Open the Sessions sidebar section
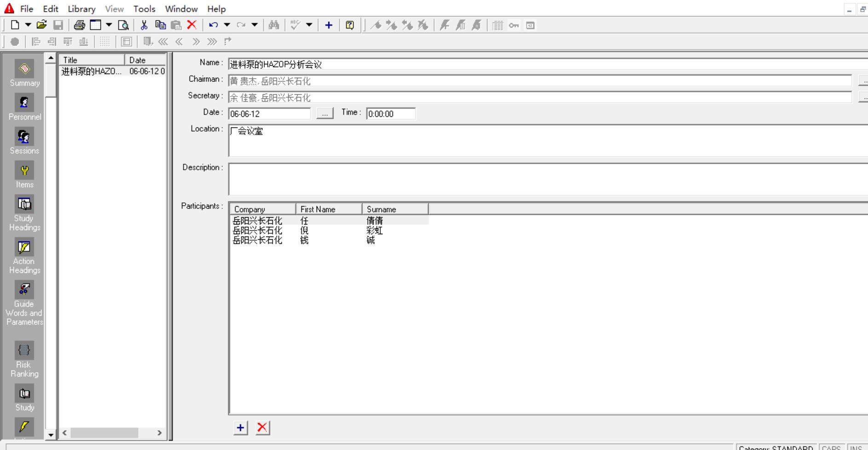868x450 pixels. 24,141
